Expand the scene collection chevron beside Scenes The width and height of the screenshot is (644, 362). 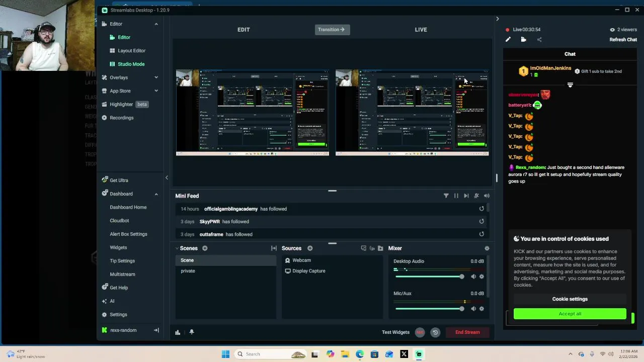point(177,248)
